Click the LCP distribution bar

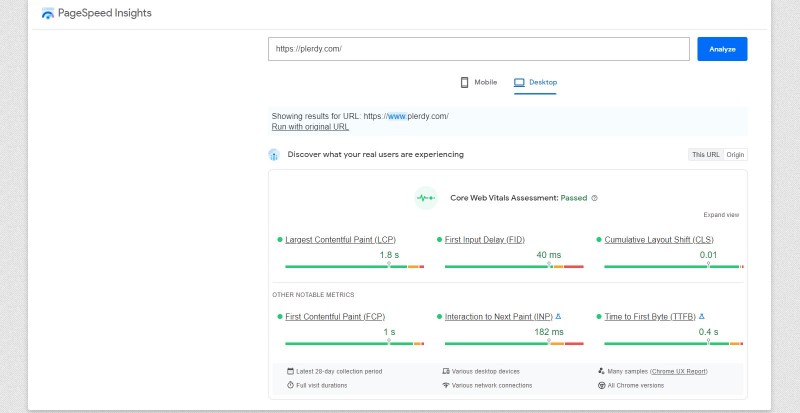355,266
